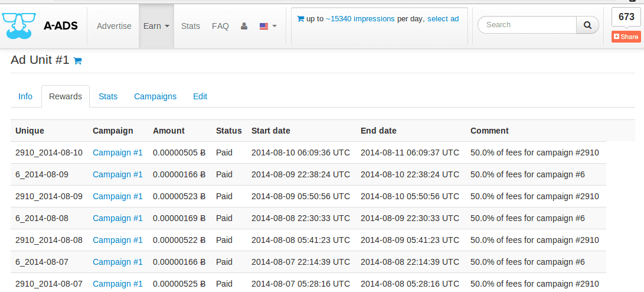Click the US flag language icon

[264, 26]
